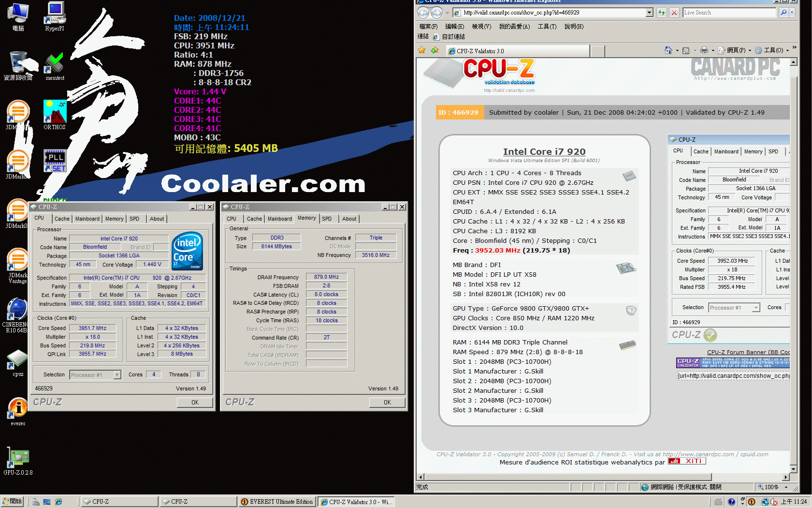Click the browser Home icon

pyautogui.click(x=668, y=50)
